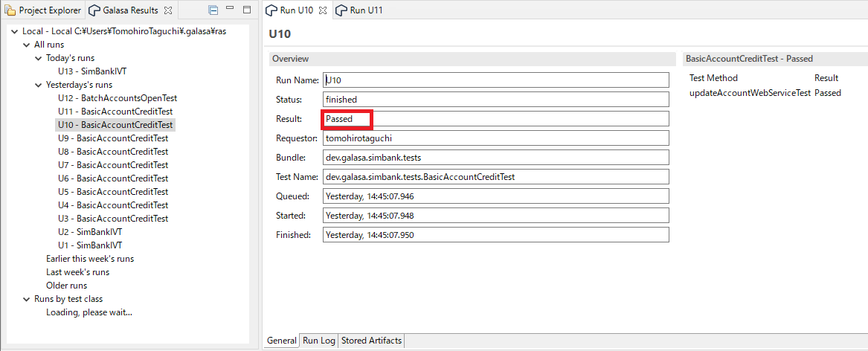Collapse the Yesterdays's runs node
868x351 pixels.
pyautogui.click(x=38, y=85)
